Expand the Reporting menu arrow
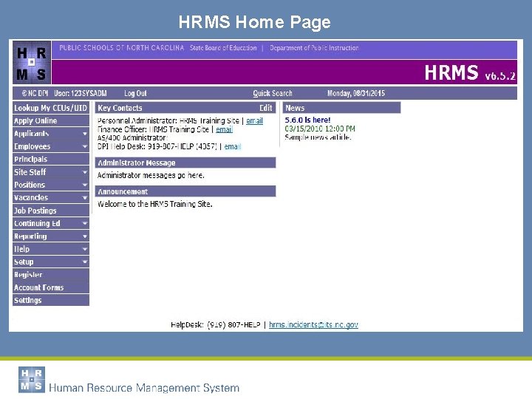 (85, 236)
